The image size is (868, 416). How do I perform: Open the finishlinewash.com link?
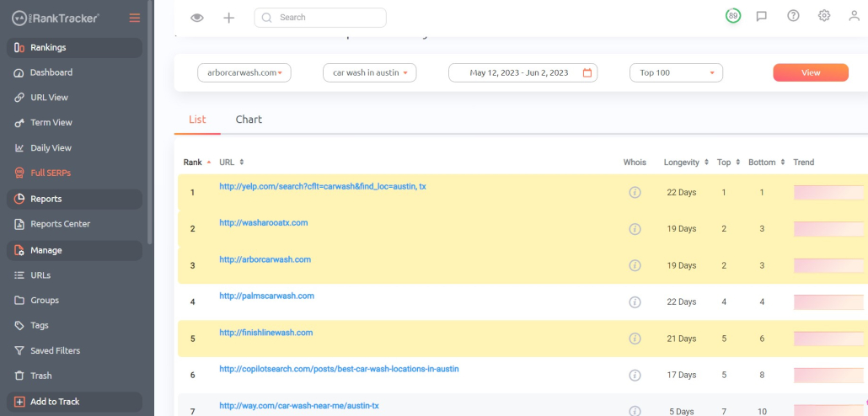pyautogui.click(x=266, y=333)
